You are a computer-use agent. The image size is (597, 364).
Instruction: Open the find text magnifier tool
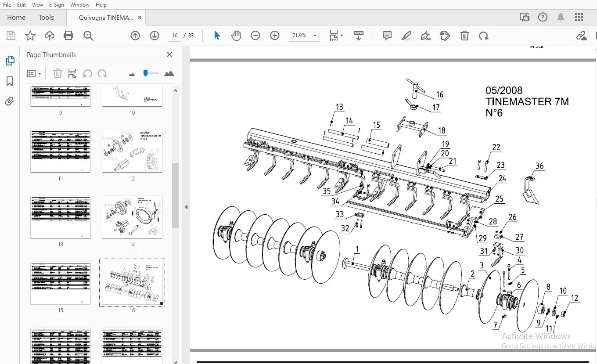click(x=88, y=36)
